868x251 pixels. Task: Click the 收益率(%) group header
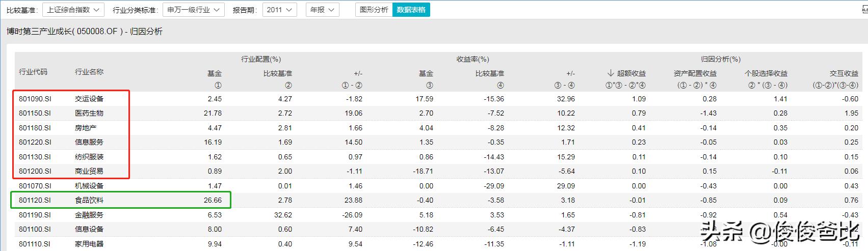coord(472,59)
